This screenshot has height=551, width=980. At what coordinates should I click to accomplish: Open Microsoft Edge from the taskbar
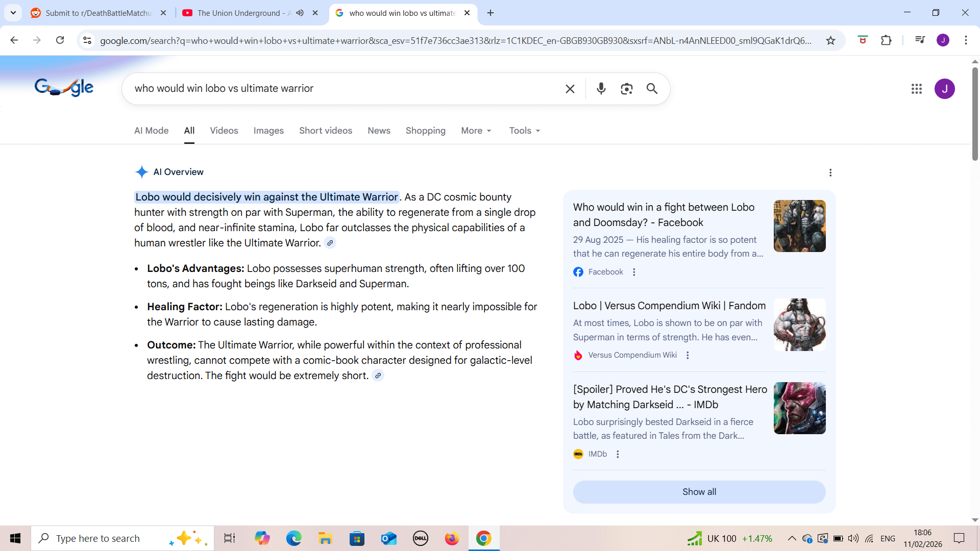(x=293, y=538)
